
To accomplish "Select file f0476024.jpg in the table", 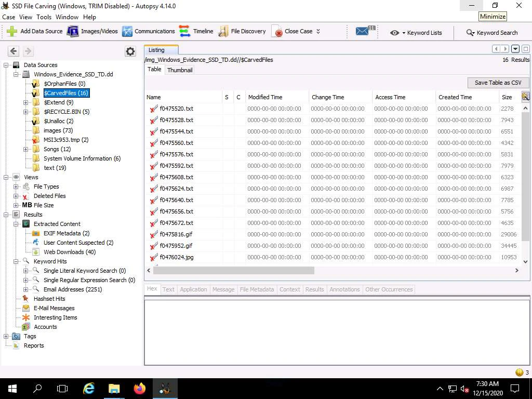I will pyautogui.click(x=177, y=257).
